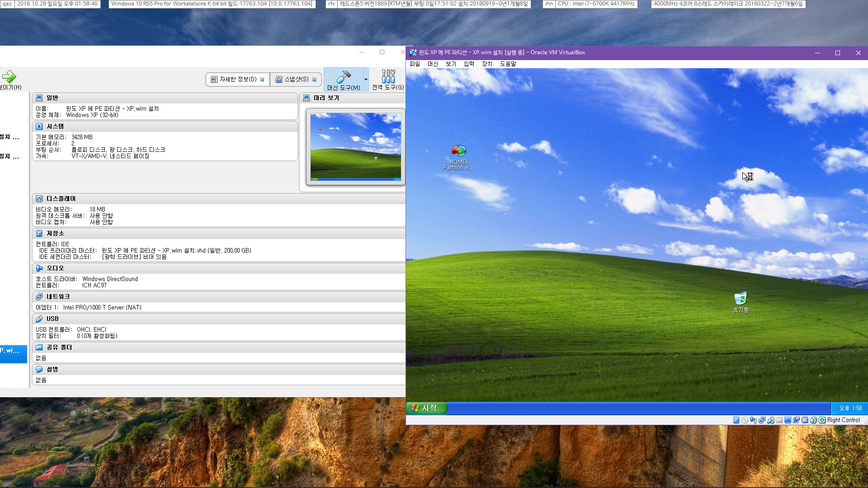Click the shared folders status icon
Screen dimensions: 868x488
pyautogui.click(x=779, y=420)
